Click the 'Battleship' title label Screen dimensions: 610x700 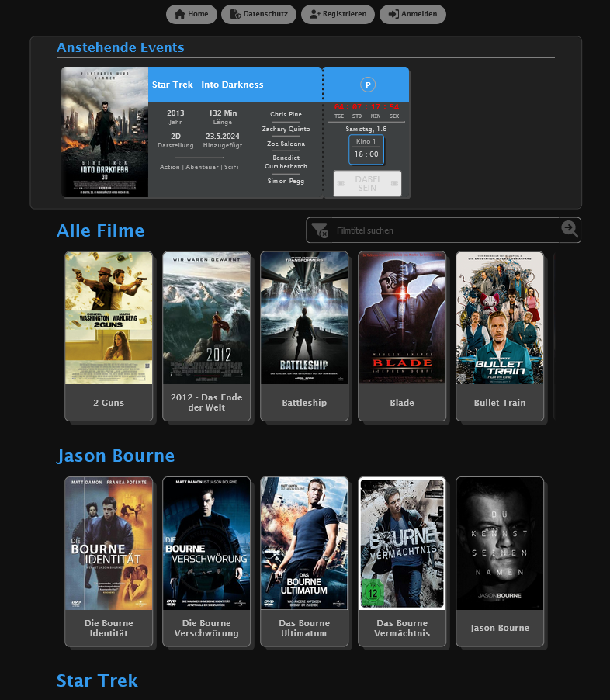[304, 403]
